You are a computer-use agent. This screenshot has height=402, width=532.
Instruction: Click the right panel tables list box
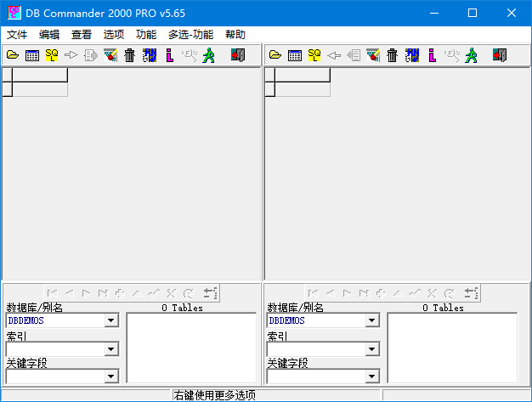coord(452,348)
